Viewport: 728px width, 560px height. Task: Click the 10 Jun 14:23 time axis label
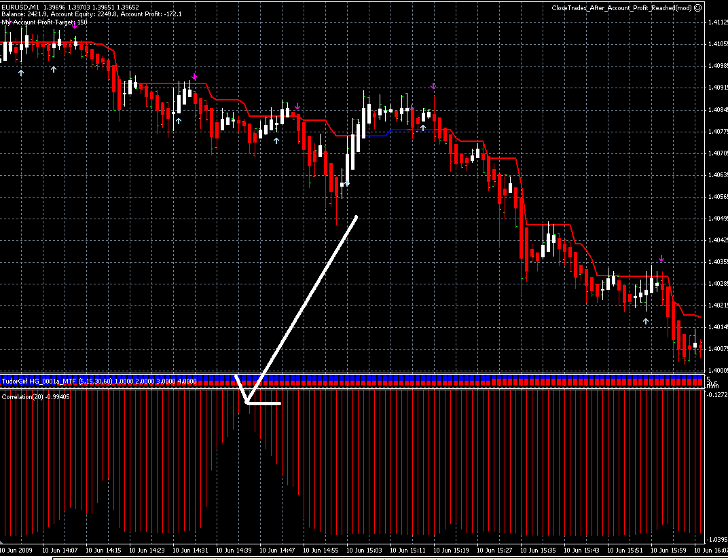pyautogui.click(x=147, y=550)
